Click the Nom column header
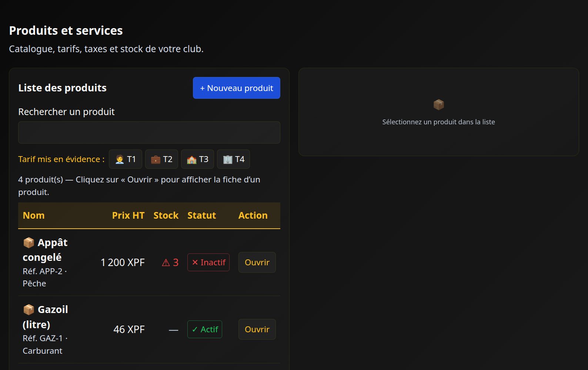 click(x=34, y=215)
